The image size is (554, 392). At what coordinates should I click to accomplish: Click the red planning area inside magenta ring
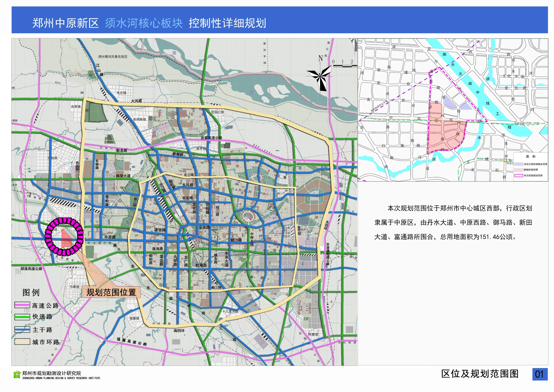(x=67, y=239)
